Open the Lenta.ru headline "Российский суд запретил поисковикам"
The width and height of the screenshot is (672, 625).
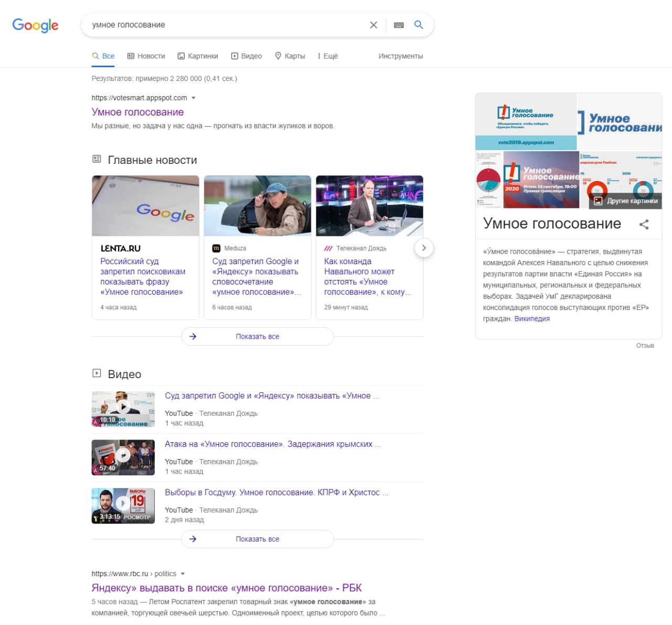coord(143,276)
